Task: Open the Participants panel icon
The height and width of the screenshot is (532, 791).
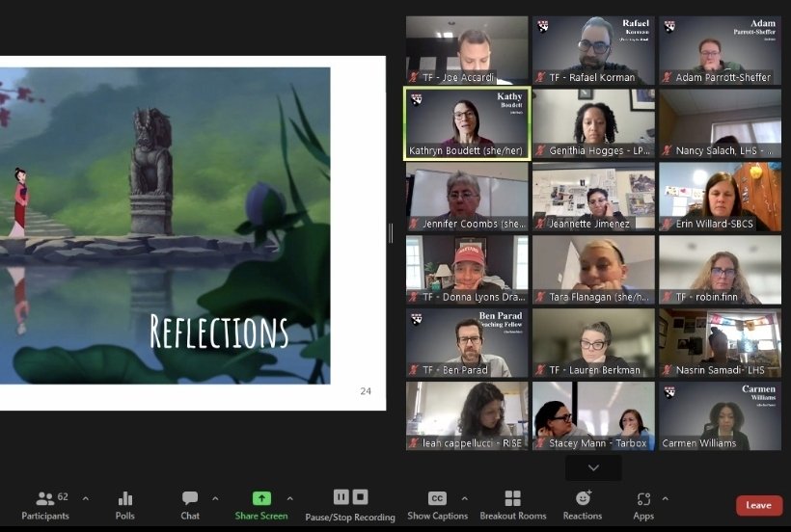Action: [x=45, y=499]
